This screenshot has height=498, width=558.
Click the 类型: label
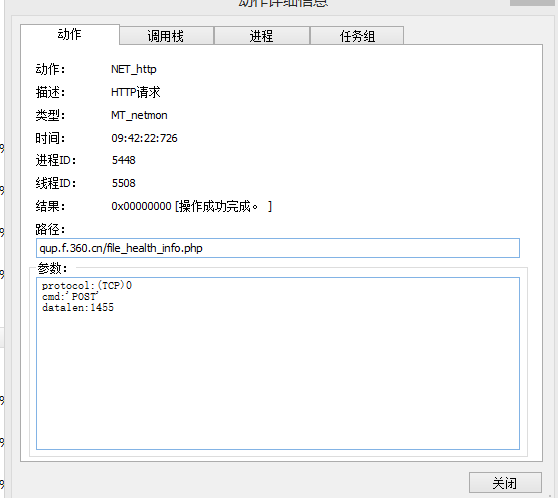pyautogui.click(x=50, y=115)
